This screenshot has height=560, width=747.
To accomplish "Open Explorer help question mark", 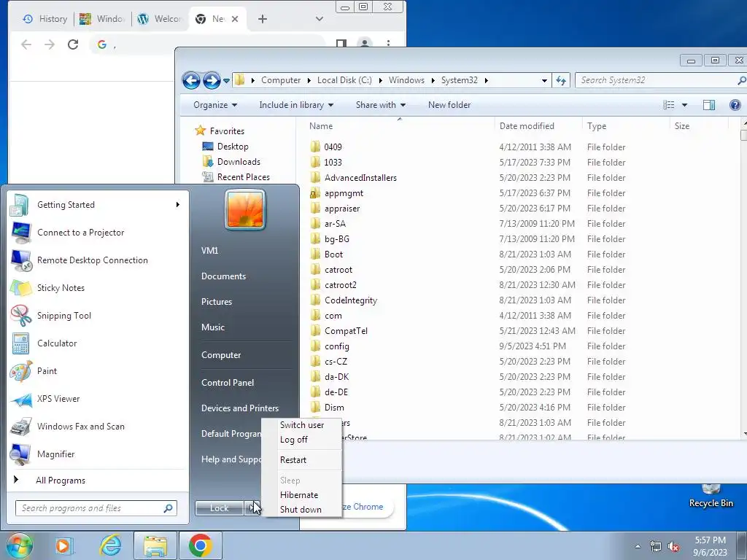I will 735,105.
